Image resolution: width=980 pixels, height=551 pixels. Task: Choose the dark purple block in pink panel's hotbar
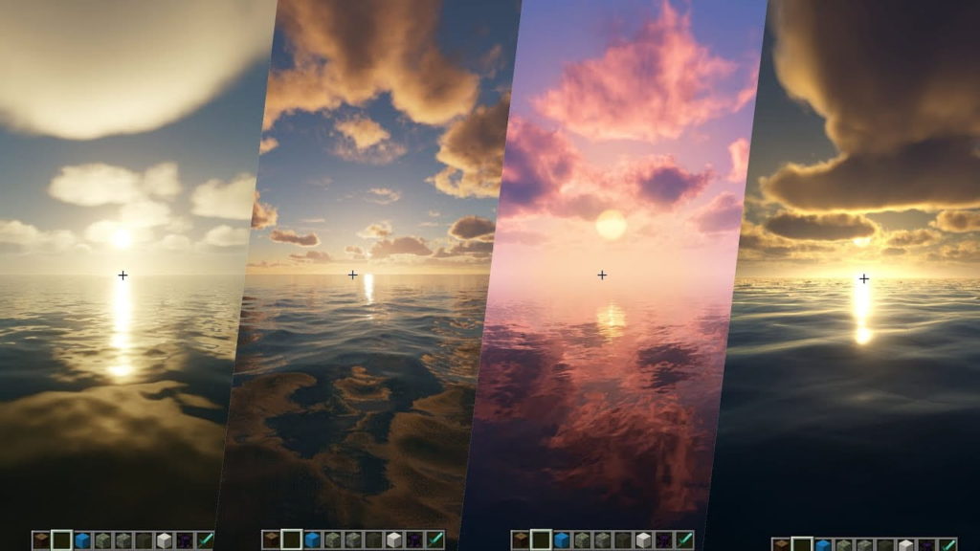pyautogui.click(x=664, y=540)
